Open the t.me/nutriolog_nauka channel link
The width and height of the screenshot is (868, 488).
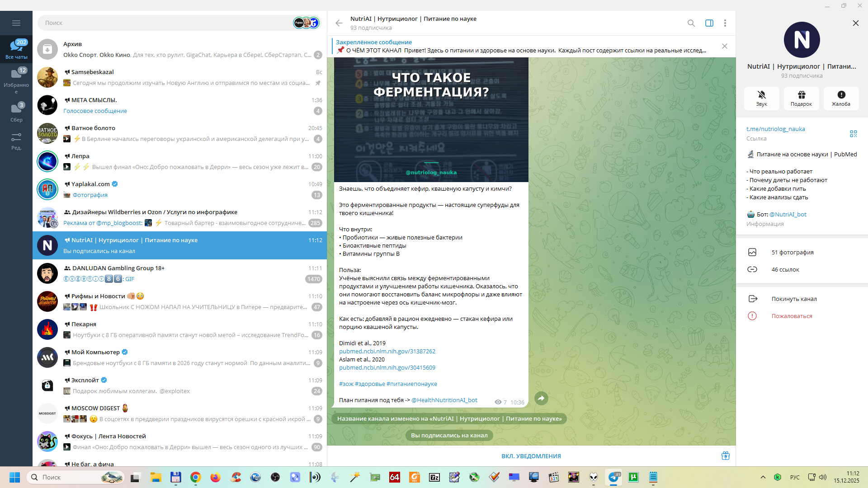pyautogui.click(x=775, y=129)
